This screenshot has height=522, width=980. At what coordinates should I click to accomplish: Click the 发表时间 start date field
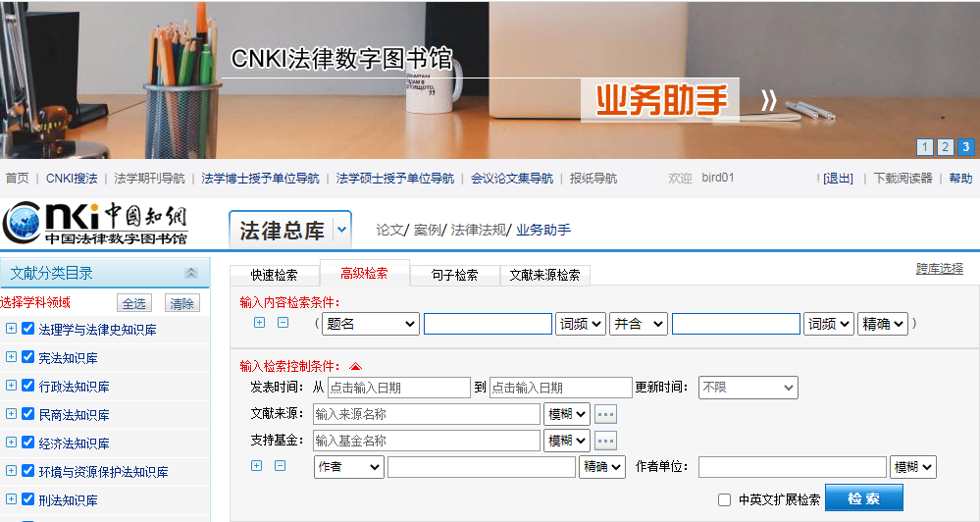pyautogui.click(x=398, y=388)
